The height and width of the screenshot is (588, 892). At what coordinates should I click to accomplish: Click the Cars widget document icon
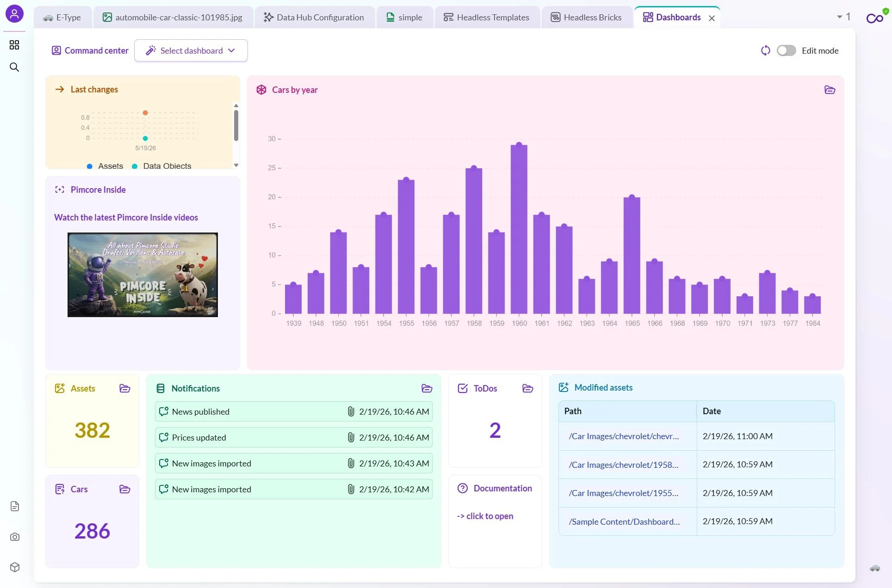[x=60, y=489]
